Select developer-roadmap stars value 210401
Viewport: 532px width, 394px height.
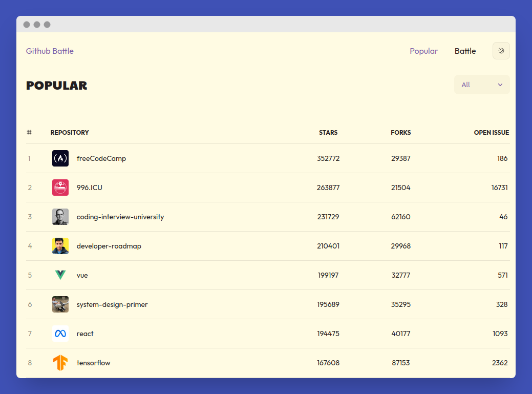click(x=328, y=246)
